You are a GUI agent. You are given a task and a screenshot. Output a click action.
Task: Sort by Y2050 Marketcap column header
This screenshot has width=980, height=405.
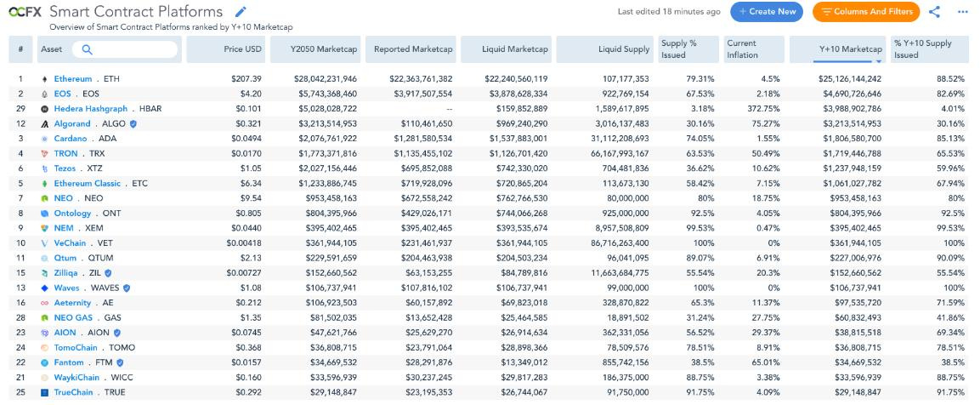click(x=315, y=49)
